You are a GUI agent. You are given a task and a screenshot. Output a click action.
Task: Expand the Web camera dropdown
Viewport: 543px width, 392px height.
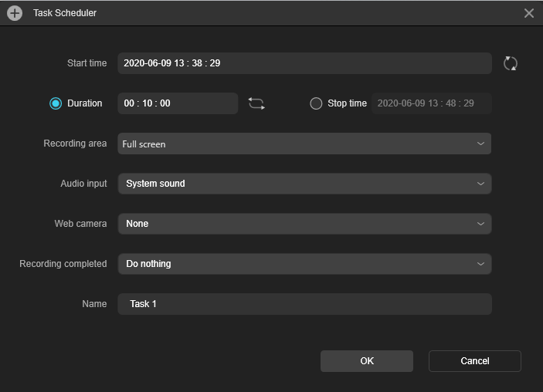click(x=304, y=224)
